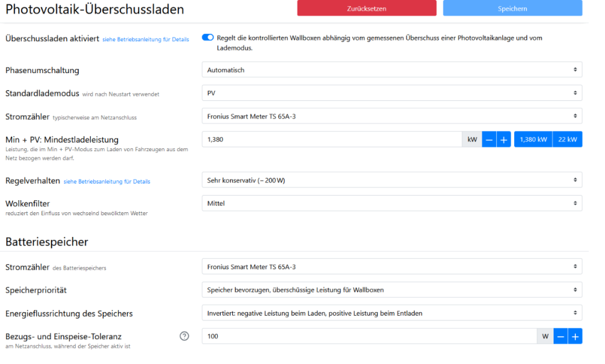This screenshot has width=605, height=364.
Task: Open Energieflussrichtung des Speichers dropdown
Action: click(x=391, y=313)
